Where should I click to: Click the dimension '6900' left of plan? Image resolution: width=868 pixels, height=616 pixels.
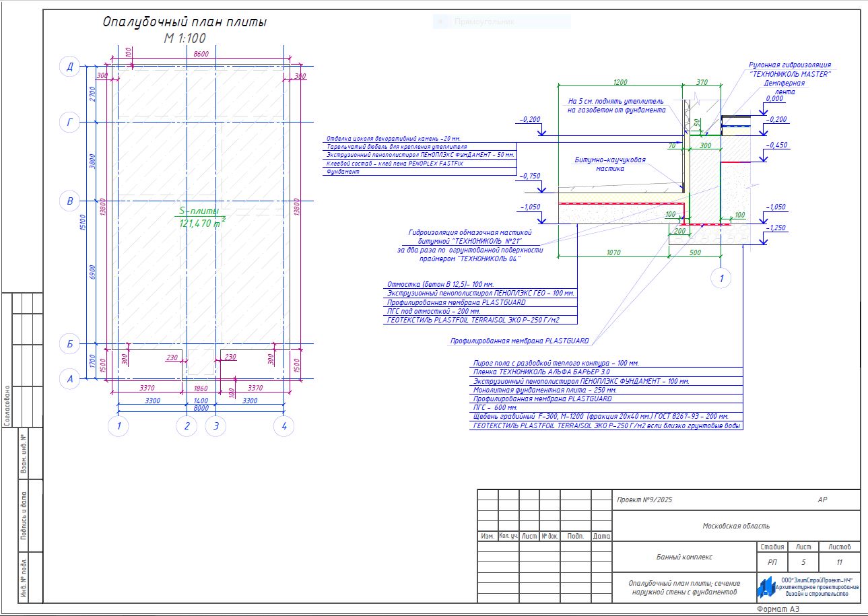pyautogui.click(x=93, y=272)
